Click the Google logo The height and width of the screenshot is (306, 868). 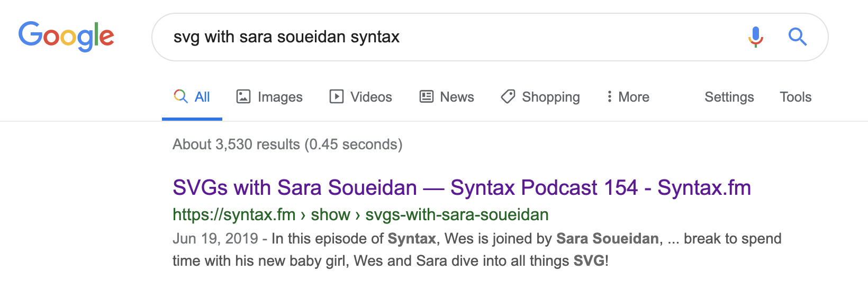[66, 36]
